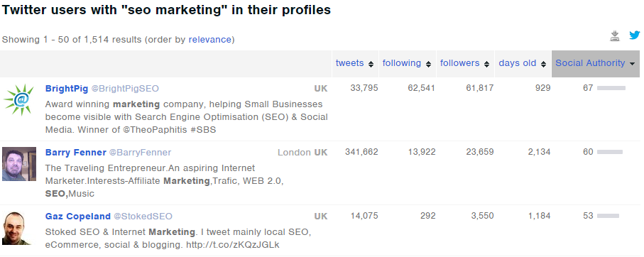Click the sort arrows beside tweets
Viewport: 644px width, 257px height.
click(371, 64)
